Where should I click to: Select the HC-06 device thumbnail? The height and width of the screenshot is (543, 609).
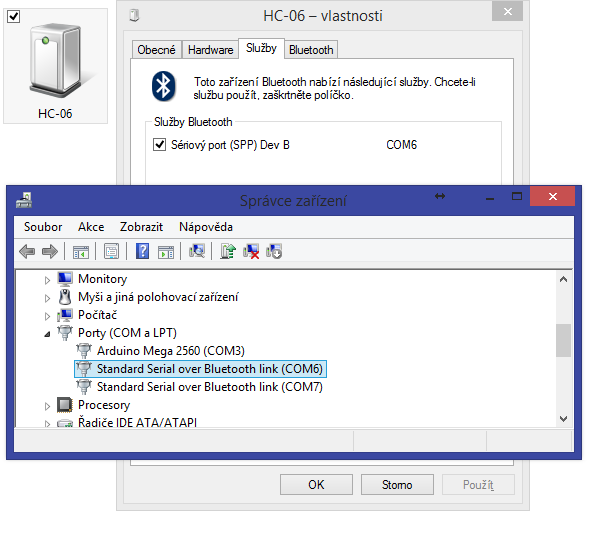(56, 66)
